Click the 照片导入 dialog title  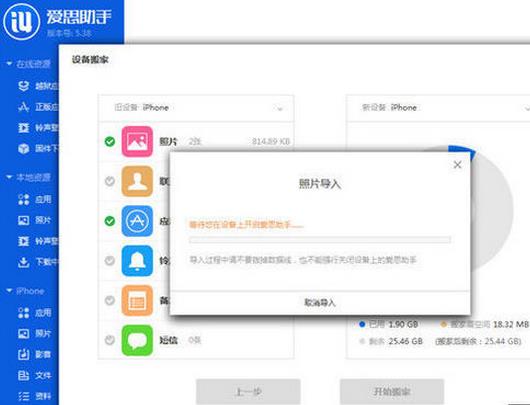point(320,184)
